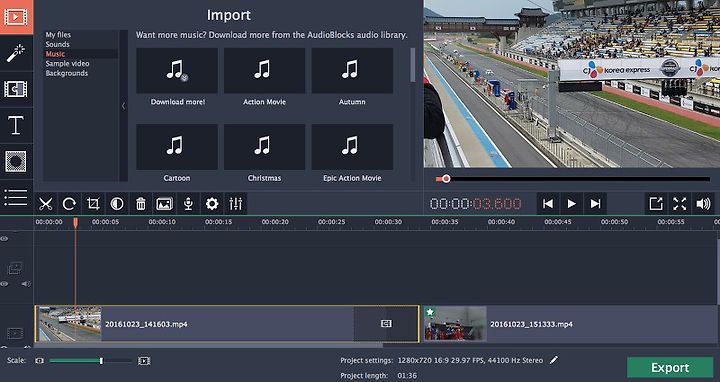This screenshot has height=382, width=720.
Task: Collapse the import categories sidebar arrow
Action: (x=123, y=106)
